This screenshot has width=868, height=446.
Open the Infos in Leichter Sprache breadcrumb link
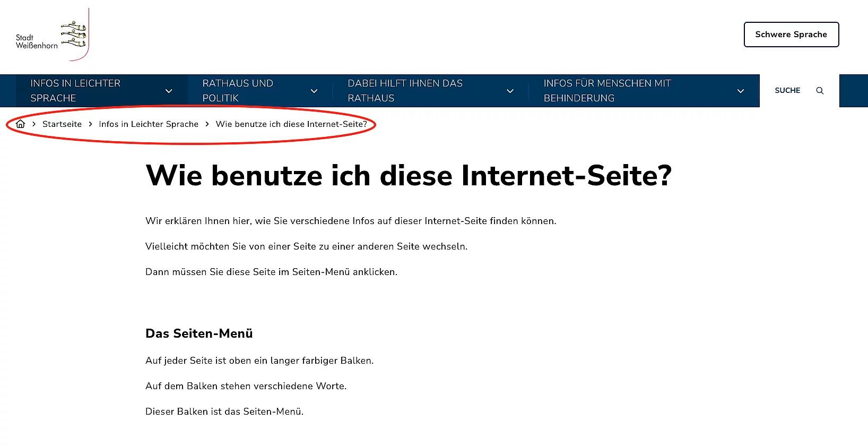[x=149, y=124]
